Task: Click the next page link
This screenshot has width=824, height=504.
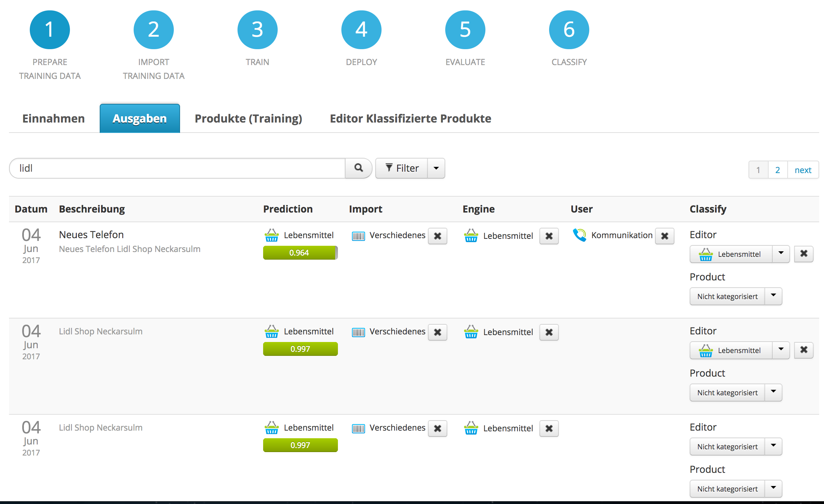Action: pyautogui.click(x=803, y=170)
